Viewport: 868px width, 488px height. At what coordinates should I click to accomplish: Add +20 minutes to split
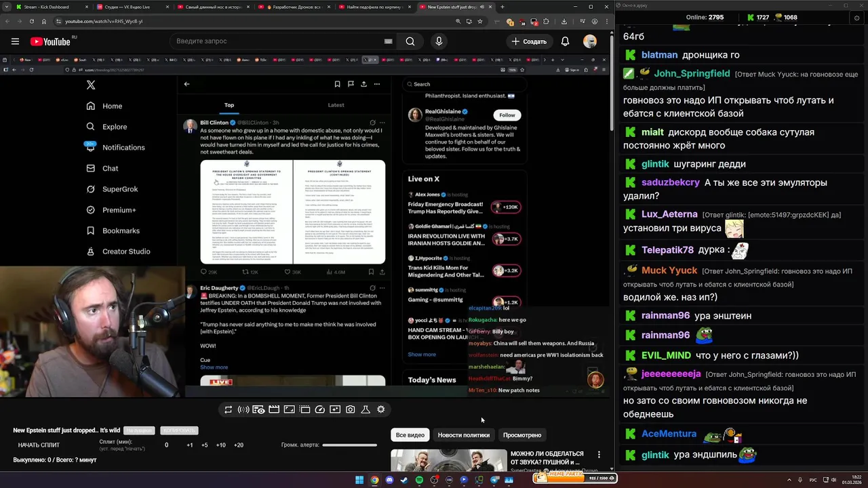pyautogui.click(x=239, y=445)
